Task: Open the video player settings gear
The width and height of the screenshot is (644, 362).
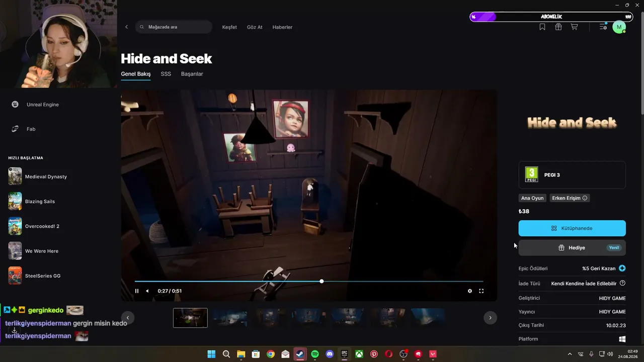Action: click(x=470, y=291)
